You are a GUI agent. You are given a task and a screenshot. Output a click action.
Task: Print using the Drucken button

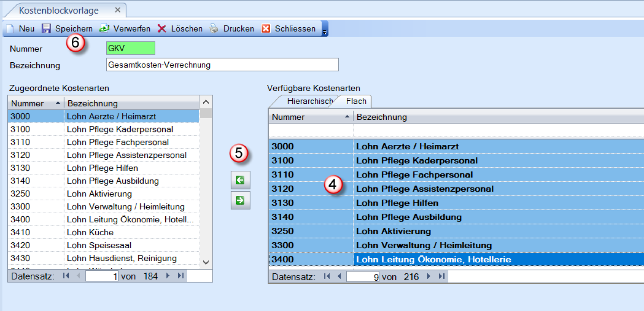(232, 29)
